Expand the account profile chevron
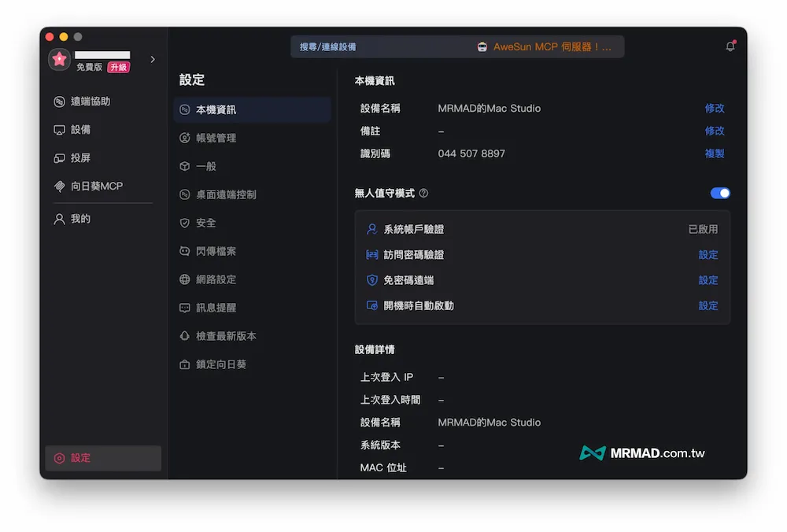Viewport: 787px width, 532px height. pos(153,59)
